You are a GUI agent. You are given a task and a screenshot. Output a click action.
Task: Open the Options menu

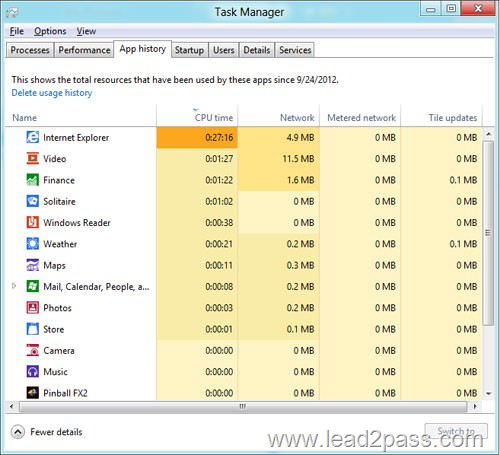point(50,31)
